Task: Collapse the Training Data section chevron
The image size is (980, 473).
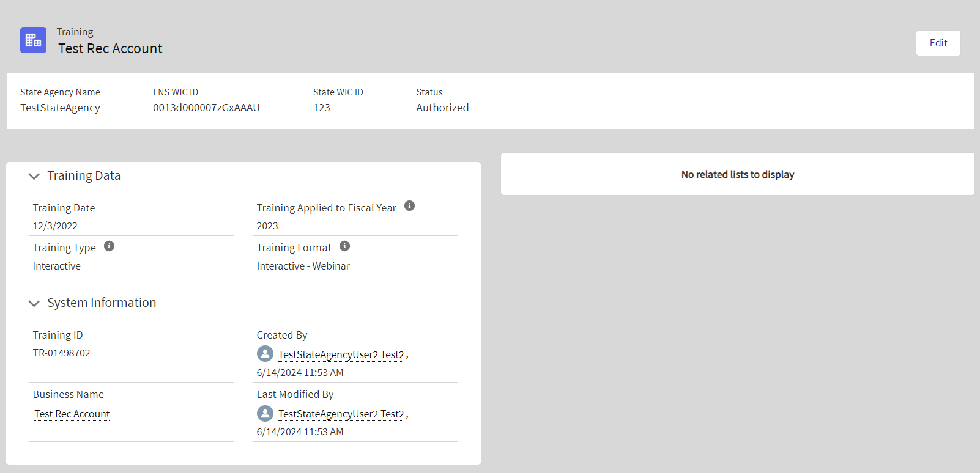Action: tap(34, 176)
